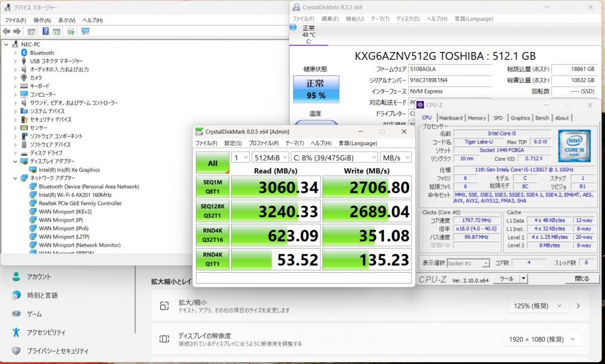The height and width of the screenshot is (364, 605).
Task: Select WAN Miniport (L2TP) entry
Action: 64,237
